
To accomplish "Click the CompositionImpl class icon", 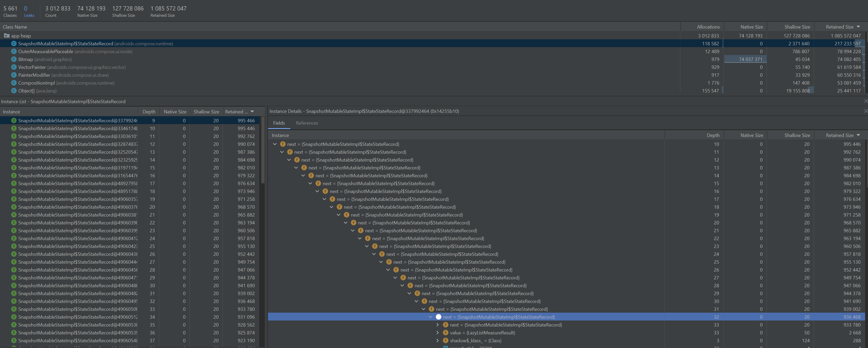I will 14,83.
